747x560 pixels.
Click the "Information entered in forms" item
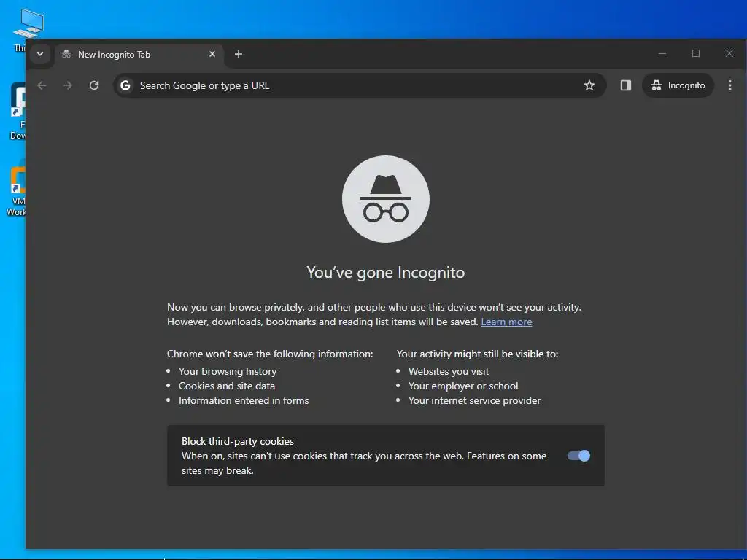pos(244,400)
